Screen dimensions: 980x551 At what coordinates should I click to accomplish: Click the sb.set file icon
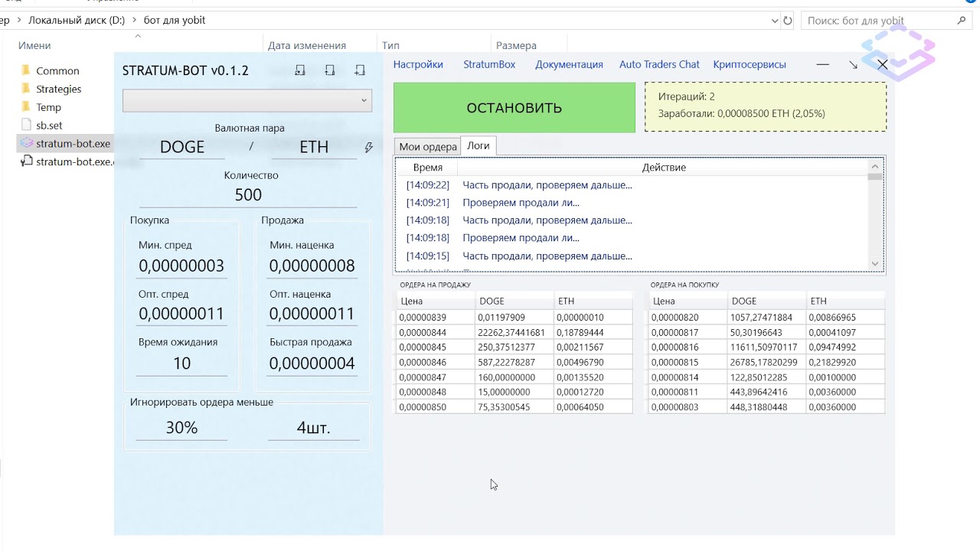[x=26, y=125]
